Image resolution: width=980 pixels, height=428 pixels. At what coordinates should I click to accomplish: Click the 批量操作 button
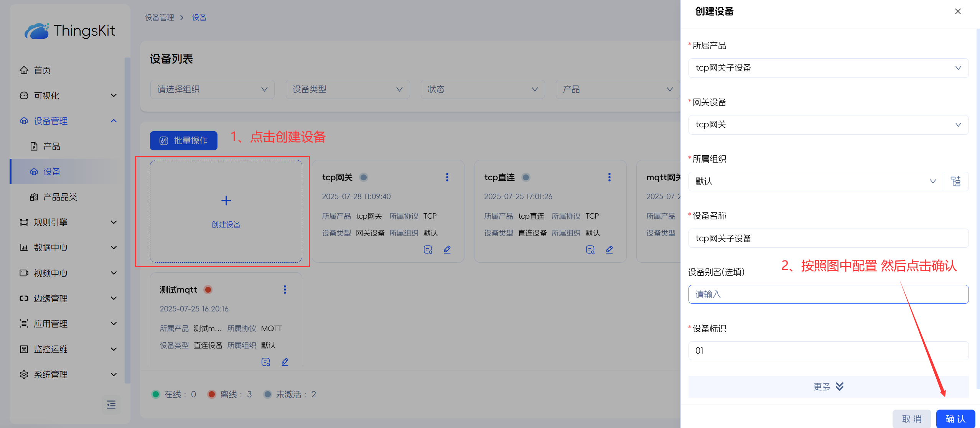[x=184, y=141]
